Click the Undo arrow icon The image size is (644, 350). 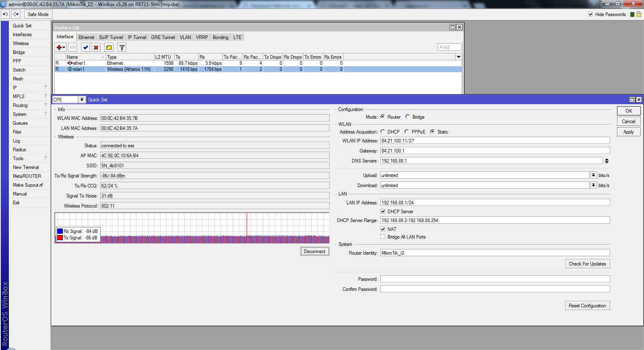coord(5,14)
